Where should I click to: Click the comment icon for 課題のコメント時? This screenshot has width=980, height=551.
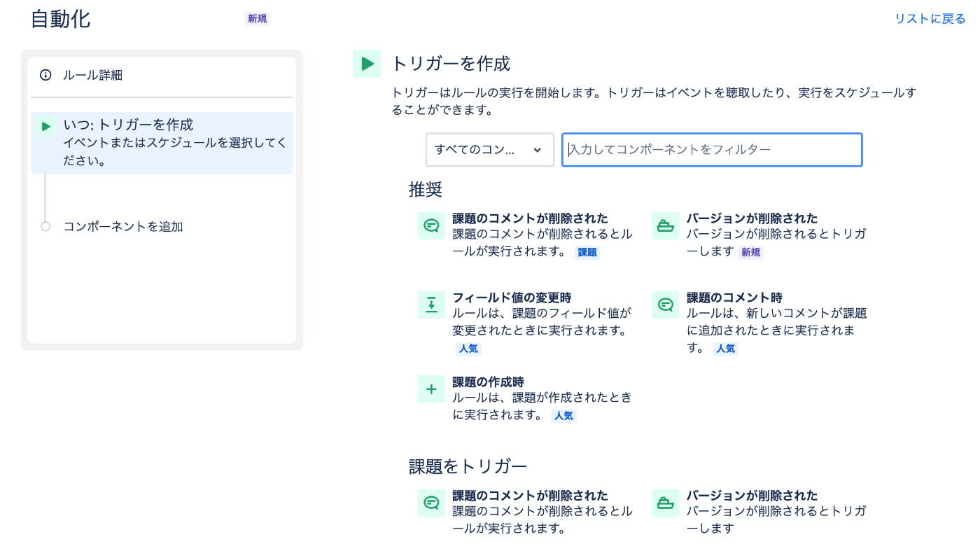(x=666, y=305)
